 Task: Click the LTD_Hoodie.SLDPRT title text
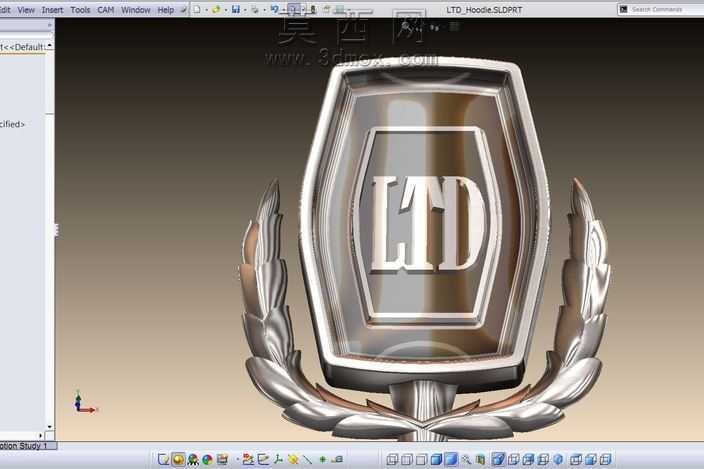coord(484,9)
